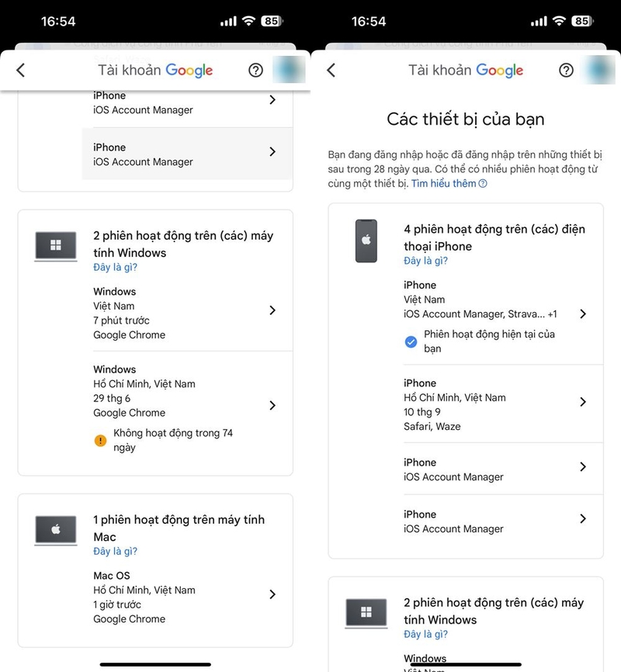This screenshot has height=672, width=621.
Task: Tap text Không hoạt động trong 74 ngày
Action: point(173,440)
